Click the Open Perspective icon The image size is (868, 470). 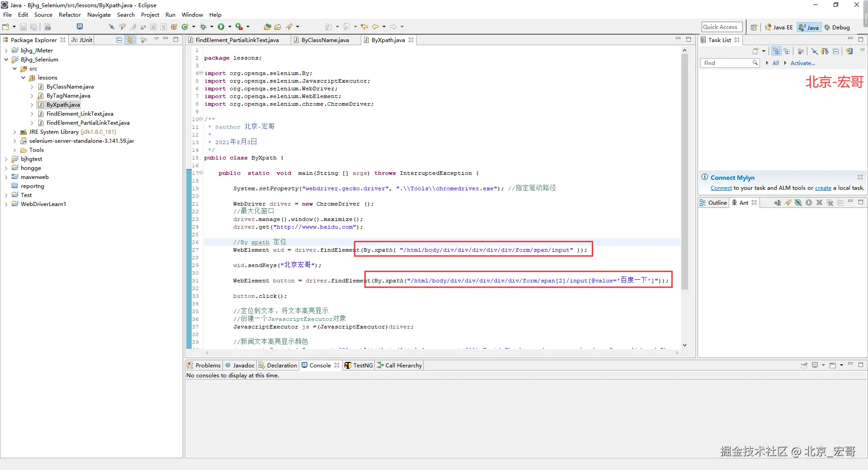pyautogui.click(x=754, y=27)
